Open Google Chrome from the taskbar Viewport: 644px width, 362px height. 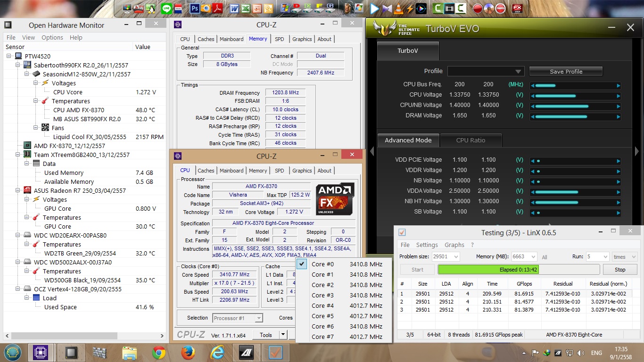point(159,352)
